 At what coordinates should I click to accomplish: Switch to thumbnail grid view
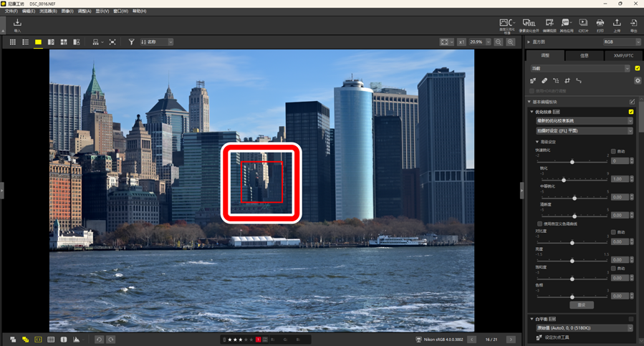(x=12, y=42)
